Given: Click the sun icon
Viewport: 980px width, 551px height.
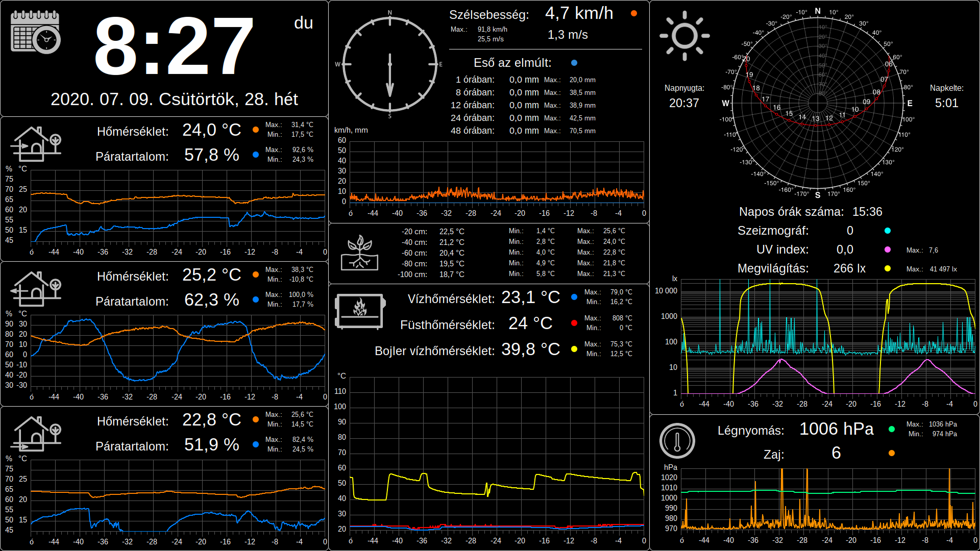Looking at the screenshot, I should [x=684, y=36].
